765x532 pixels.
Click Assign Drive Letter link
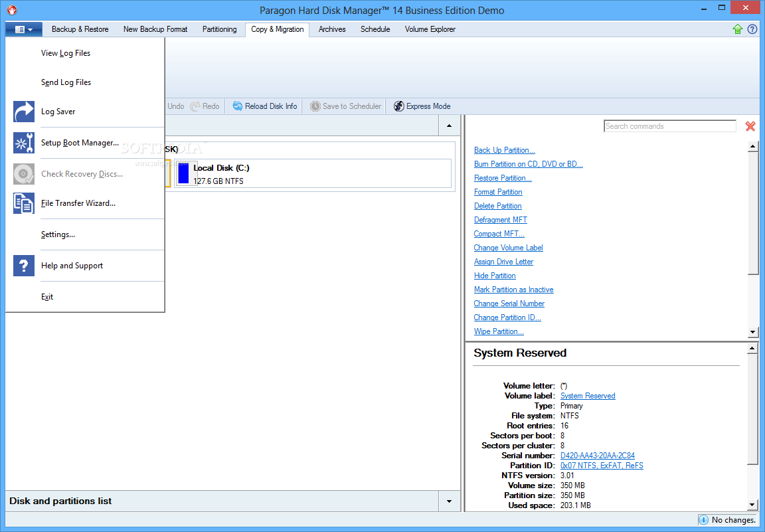point(503,262)
